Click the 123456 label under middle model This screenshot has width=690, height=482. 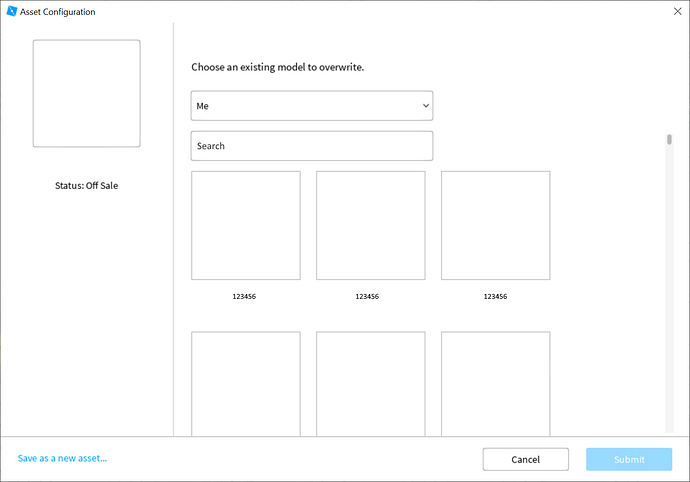pos(367,297)
